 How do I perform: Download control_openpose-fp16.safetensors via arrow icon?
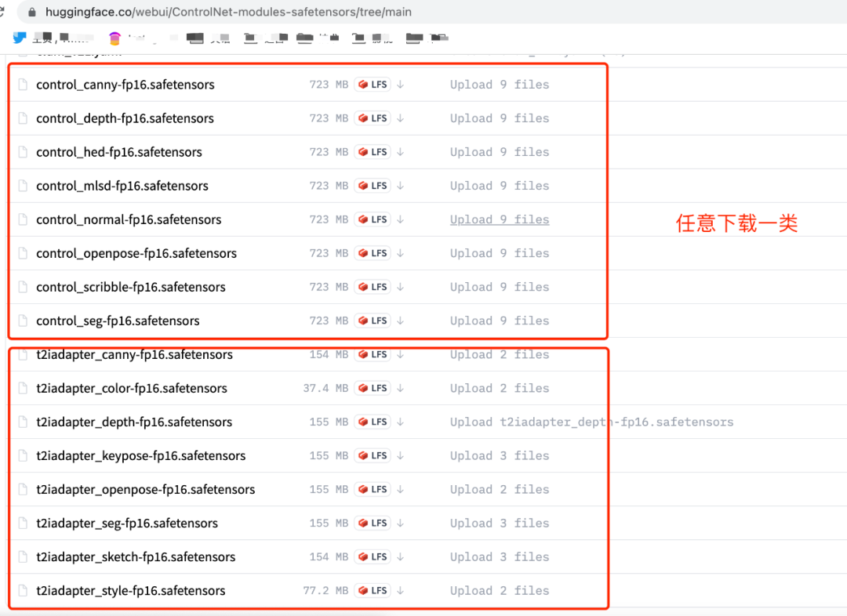tap(400, 253)
